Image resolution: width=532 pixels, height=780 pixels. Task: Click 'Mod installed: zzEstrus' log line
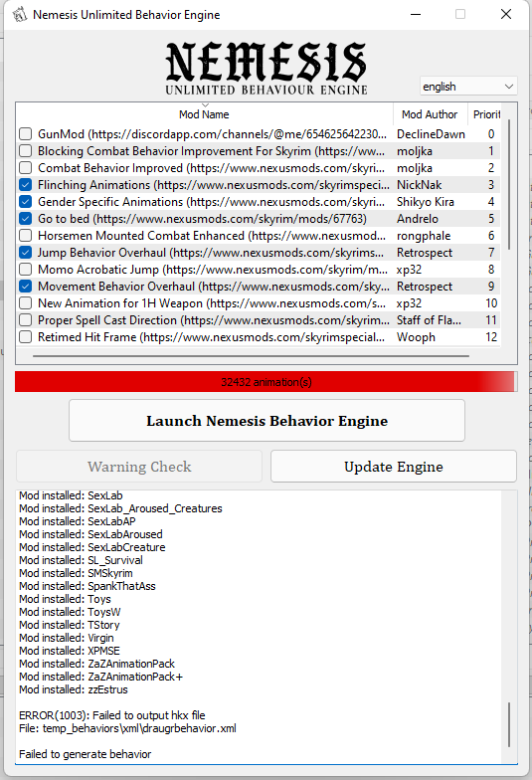(x=74, y=689)
